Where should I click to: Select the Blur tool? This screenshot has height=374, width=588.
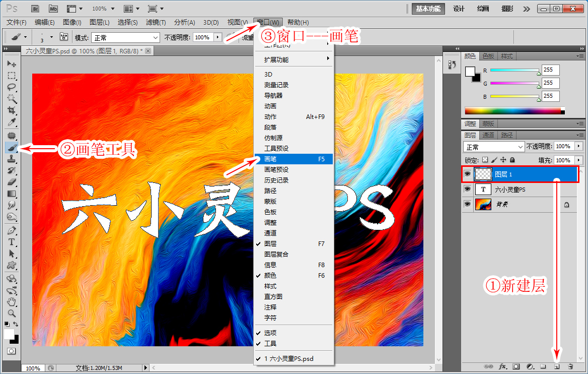pyautogui.click(x=12, y=206)
